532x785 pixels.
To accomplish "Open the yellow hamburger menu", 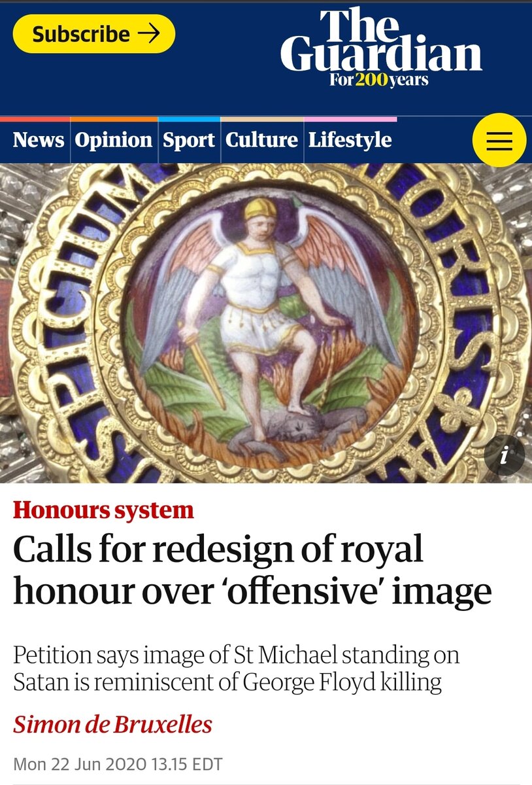I will pyautogui.click(x=499, y=140).
